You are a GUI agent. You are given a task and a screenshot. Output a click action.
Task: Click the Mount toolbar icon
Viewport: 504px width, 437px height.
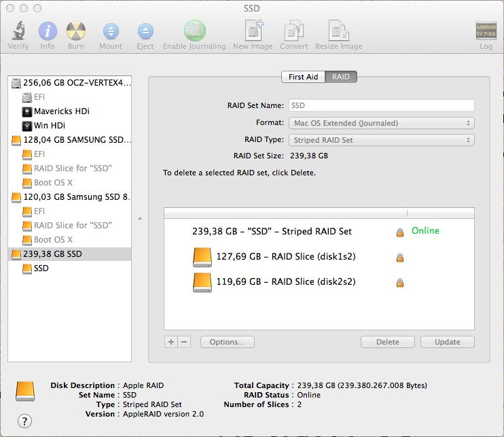111,31
